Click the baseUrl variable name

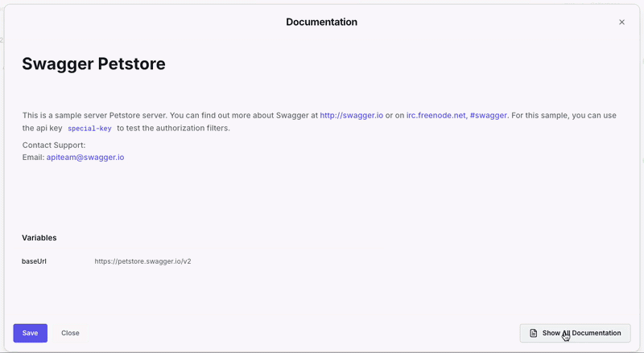[x=34, y=261]
